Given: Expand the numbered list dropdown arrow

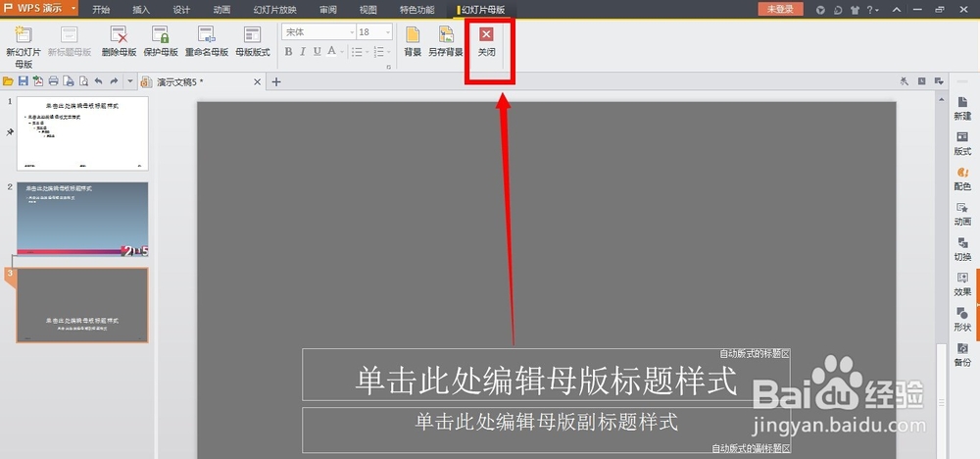Looking at the screenshot, I should click(389, 52).
